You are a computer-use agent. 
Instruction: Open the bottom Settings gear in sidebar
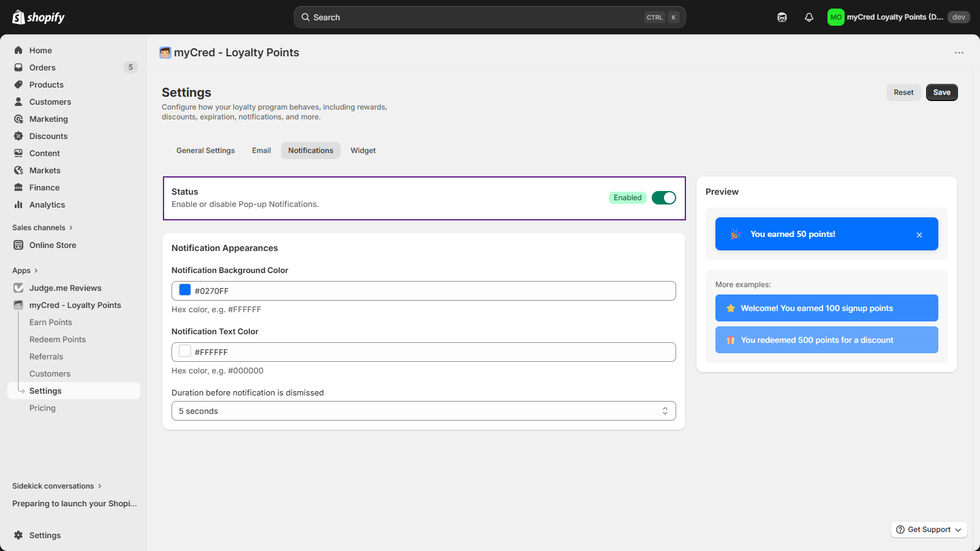coord(45,535)
